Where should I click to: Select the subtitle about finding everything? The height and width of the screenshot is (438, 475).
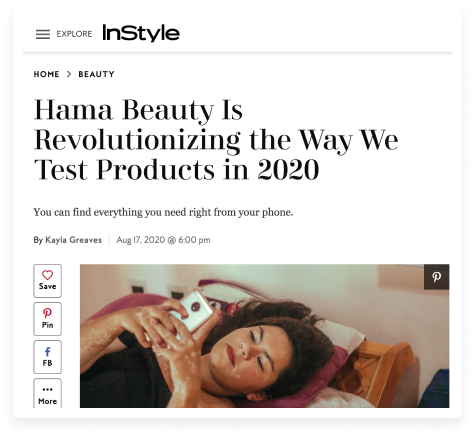[x=163, y=212]
